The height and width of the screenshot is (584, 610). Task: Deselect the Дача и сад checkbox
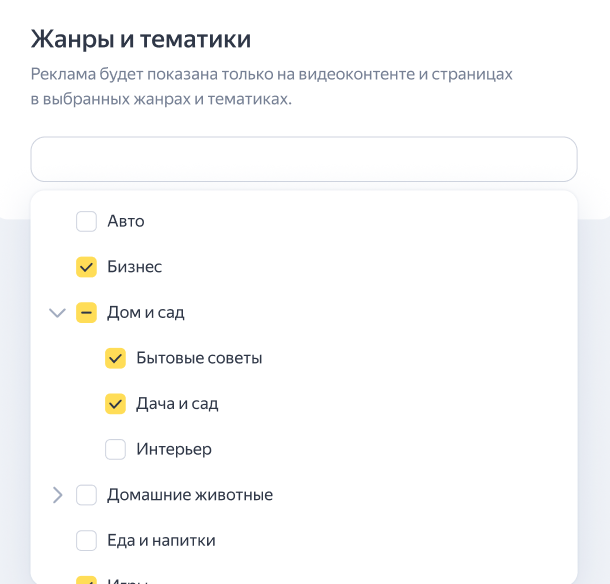[116, 404]
